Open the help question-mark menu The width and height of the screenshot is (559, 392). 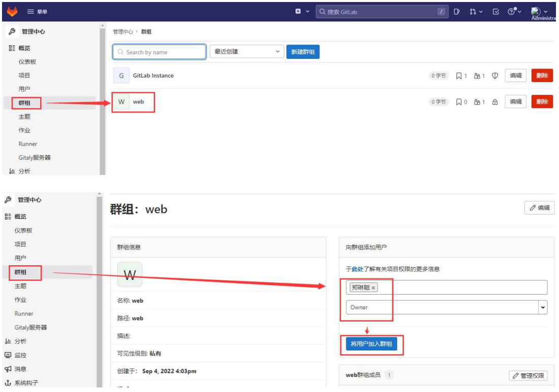[x=514, y=11]
